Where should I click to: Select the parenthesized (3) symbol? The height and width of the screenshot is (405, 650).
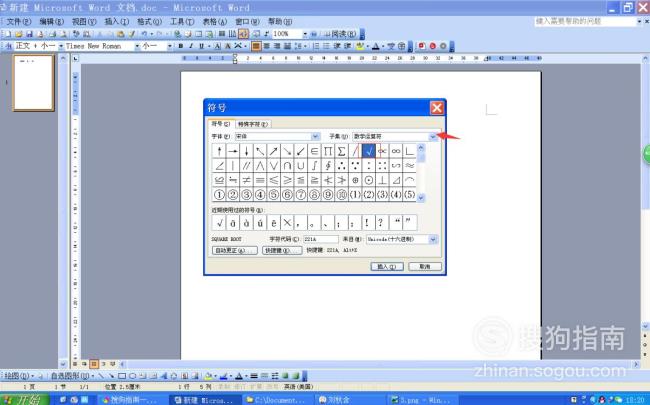click(382, 194)
